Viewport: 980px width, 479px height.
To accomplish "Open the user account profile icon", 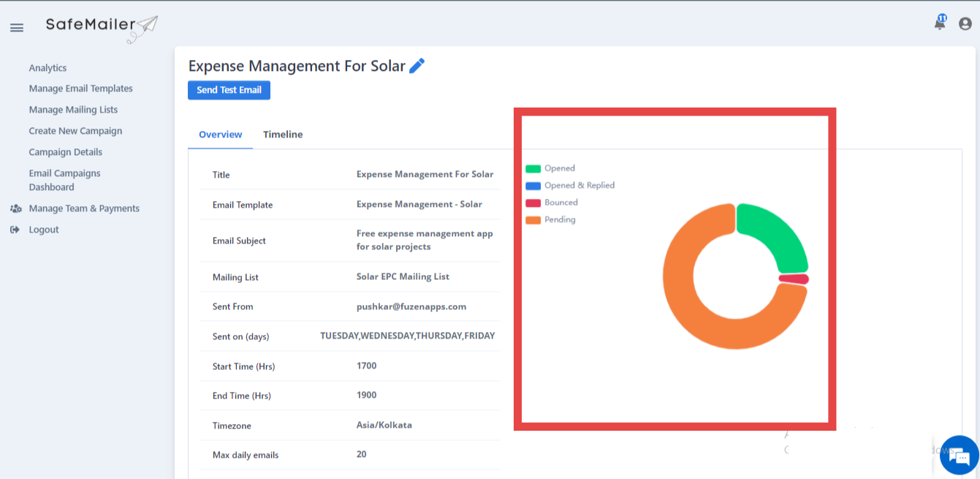I will point(964,23).
